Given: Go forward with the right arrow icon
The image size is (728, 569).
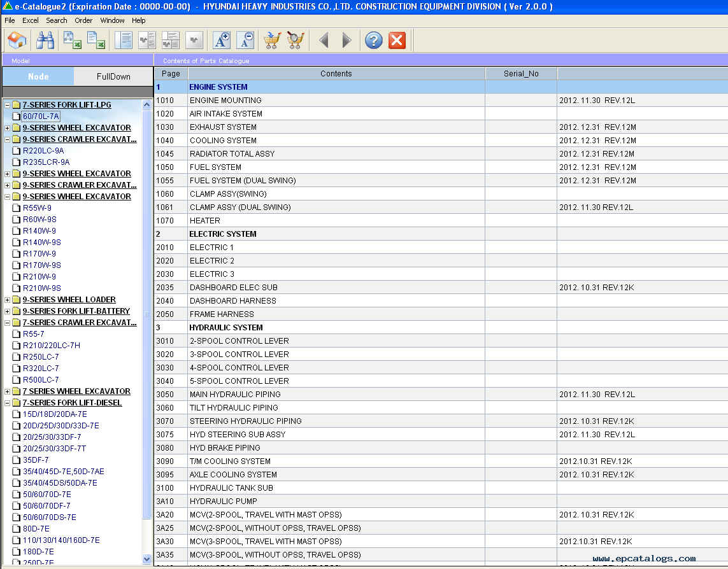Looking at the screenshot, I should pos(346,40).
